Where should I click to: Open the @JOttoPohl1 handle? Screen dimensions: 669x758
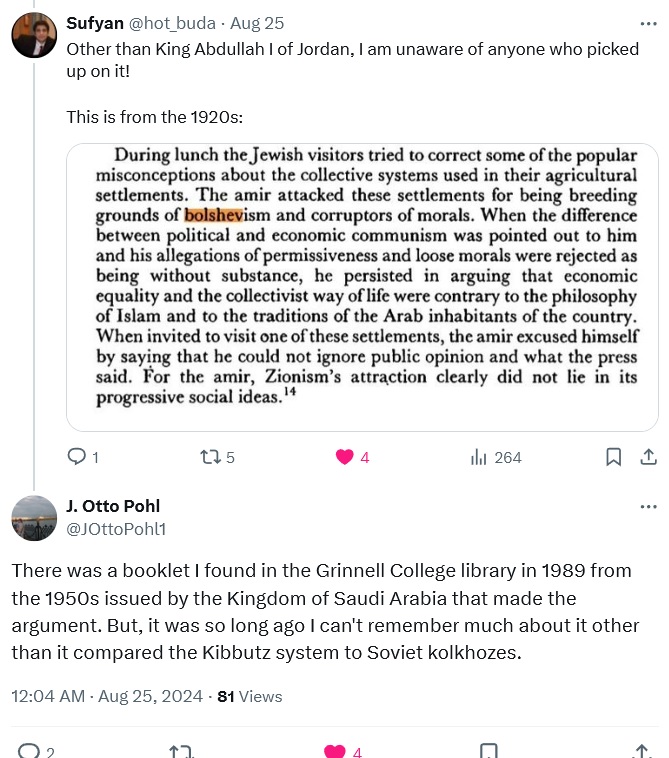point(116,528)
